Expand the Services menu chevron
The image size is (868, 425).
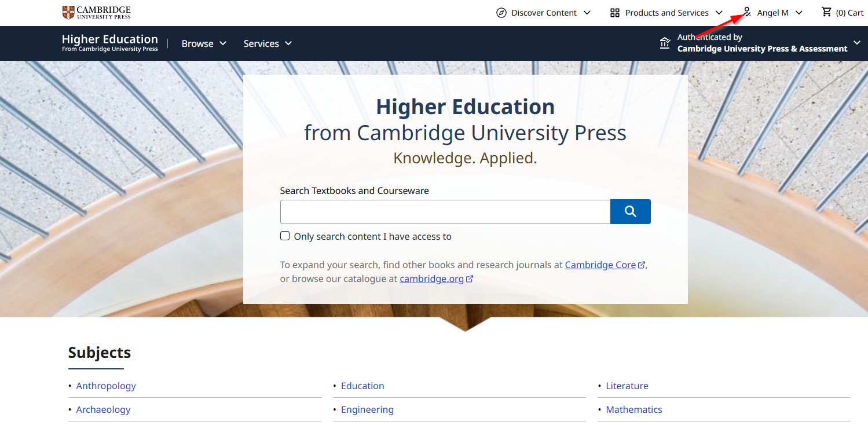coord(288,43)
